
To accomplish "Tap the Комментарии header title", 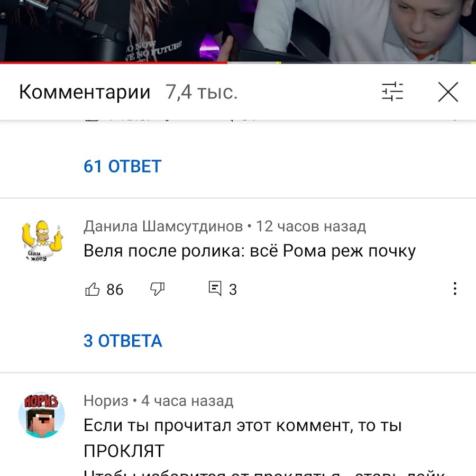I will coord(85,91).
